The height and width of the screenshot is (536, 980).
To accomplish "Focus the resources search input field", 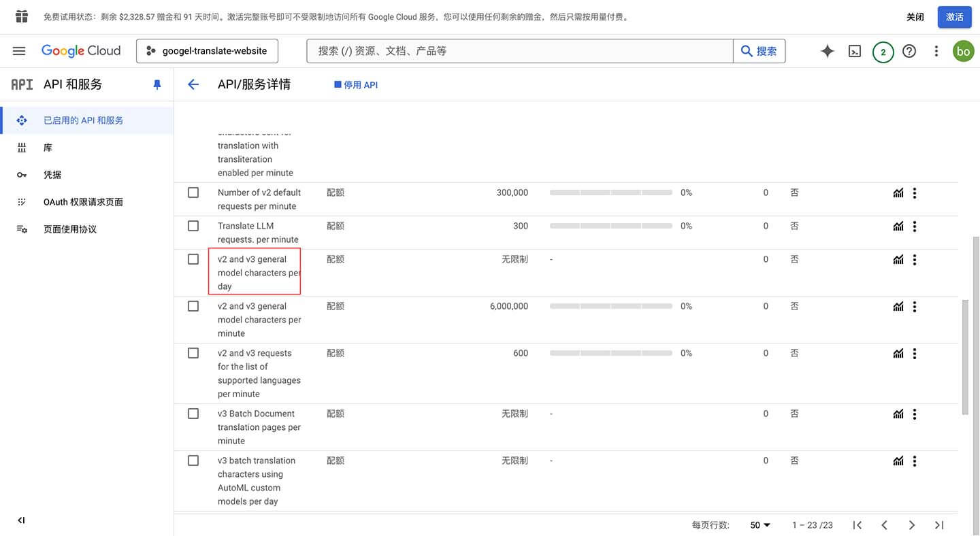I will point(520,51).
